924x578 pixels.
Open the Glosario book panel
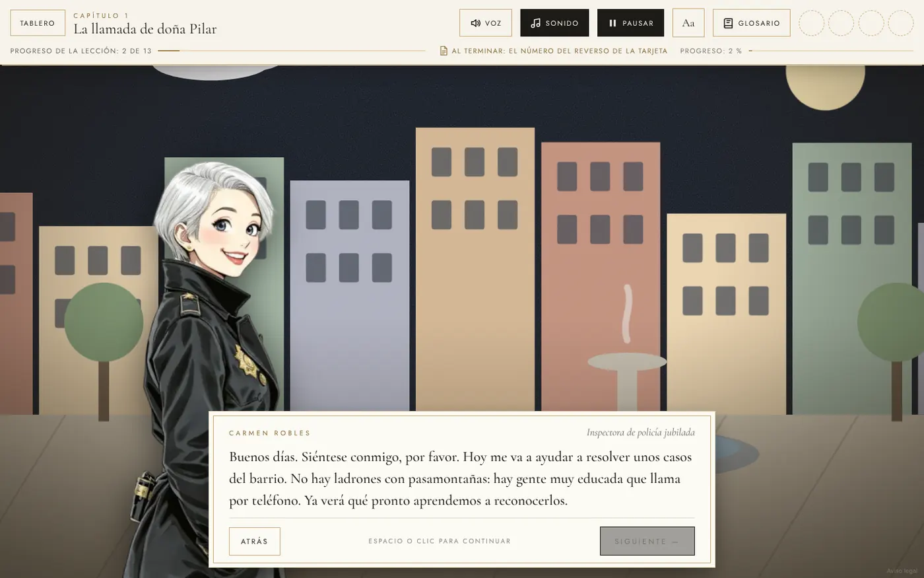click(x=752, y=23)
